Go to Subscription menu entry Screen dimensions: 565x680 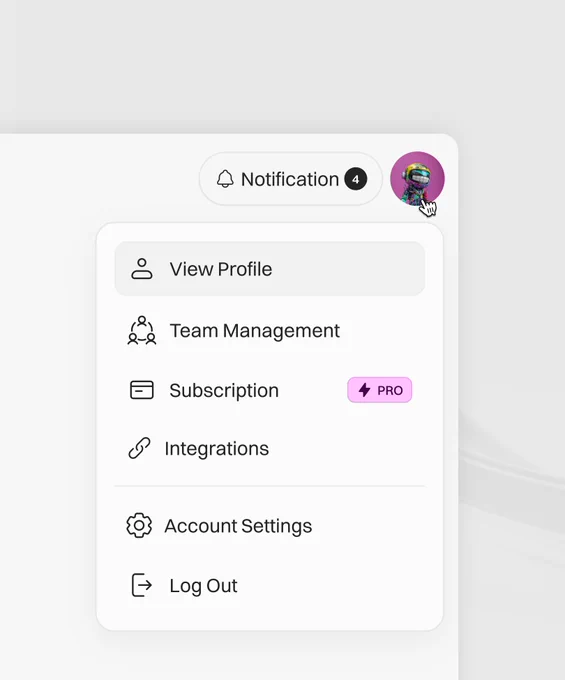270,390
